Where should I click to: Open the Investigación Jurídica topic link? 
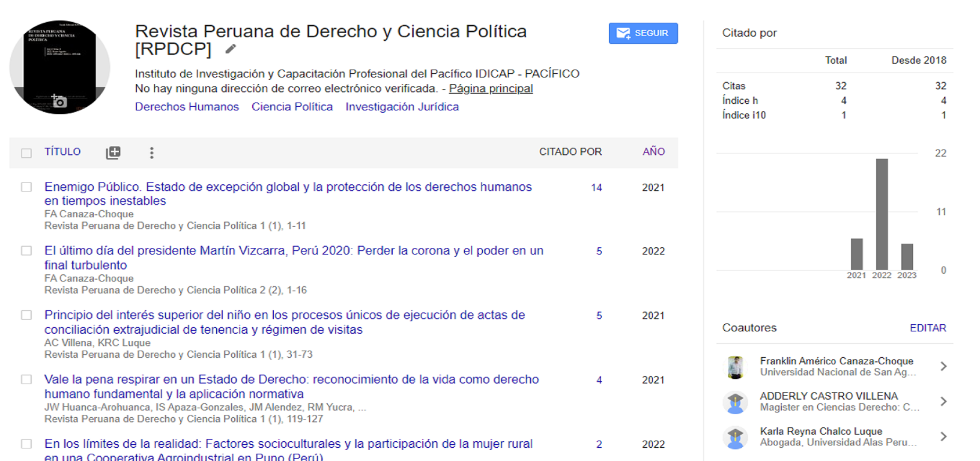pyautogui.click(x=402, y=107)
